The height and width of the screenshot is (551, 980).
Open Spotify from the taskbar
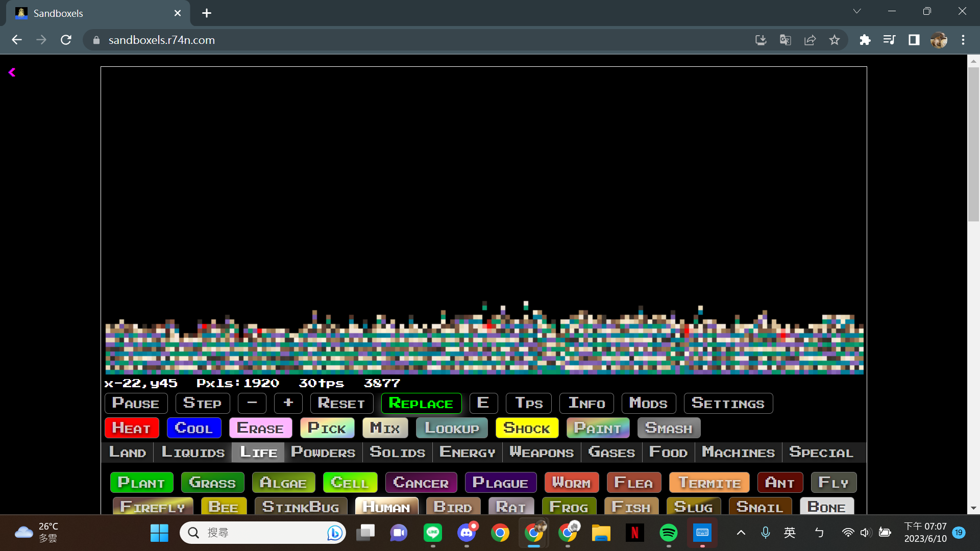(x=669, y=533)
